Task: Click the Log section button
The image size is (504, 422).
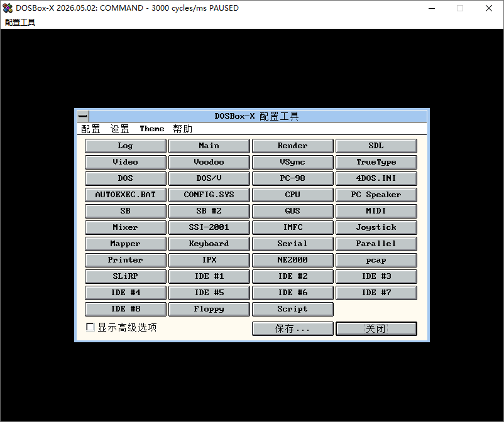Action: 126,146
